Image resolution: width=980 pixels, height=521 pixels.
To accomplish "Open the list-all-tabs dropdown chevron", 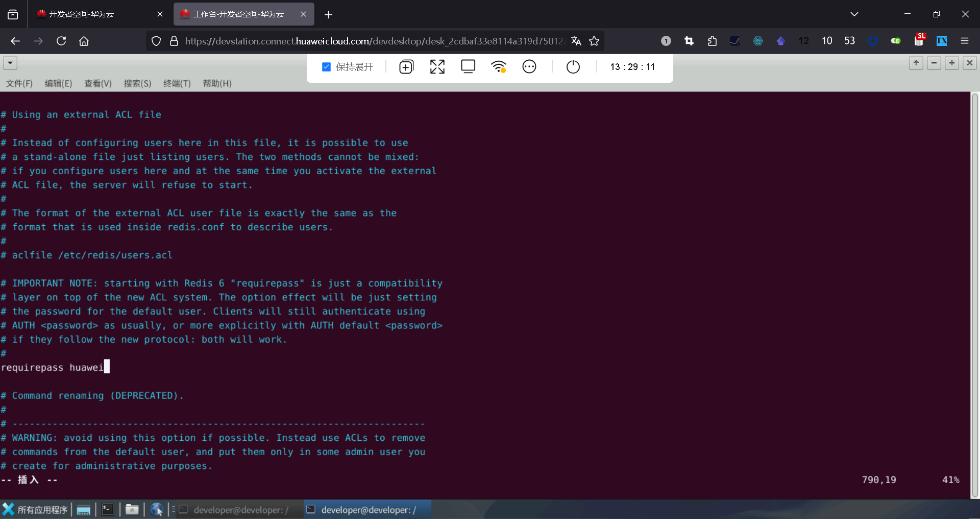I will pos(854,14).
